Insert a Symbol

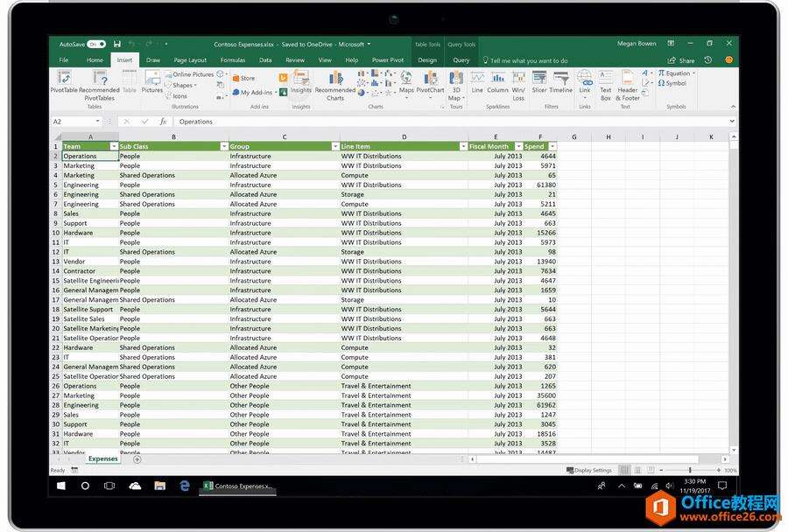pyautogui.click(x=672, y=83)
